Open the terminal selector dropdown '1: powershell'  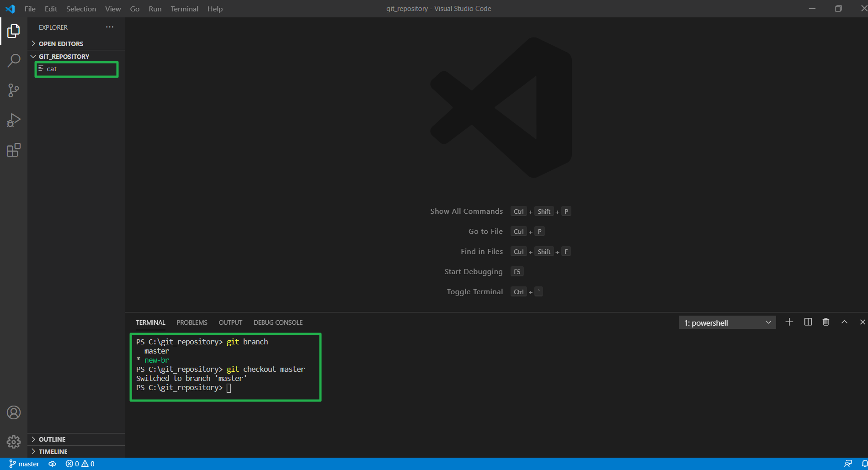click(727, 322)
